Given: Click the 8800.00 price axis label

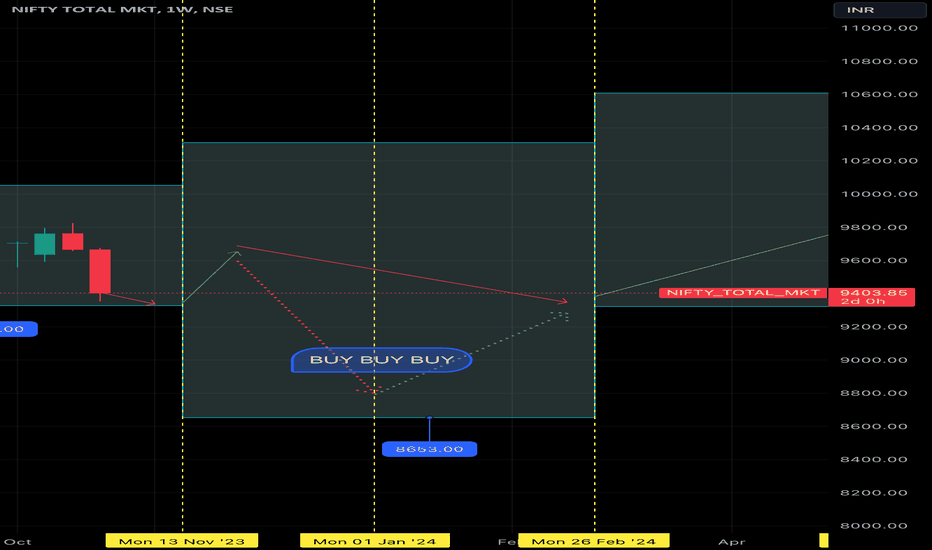Looking at the screenshot, I should click(874, 393).
